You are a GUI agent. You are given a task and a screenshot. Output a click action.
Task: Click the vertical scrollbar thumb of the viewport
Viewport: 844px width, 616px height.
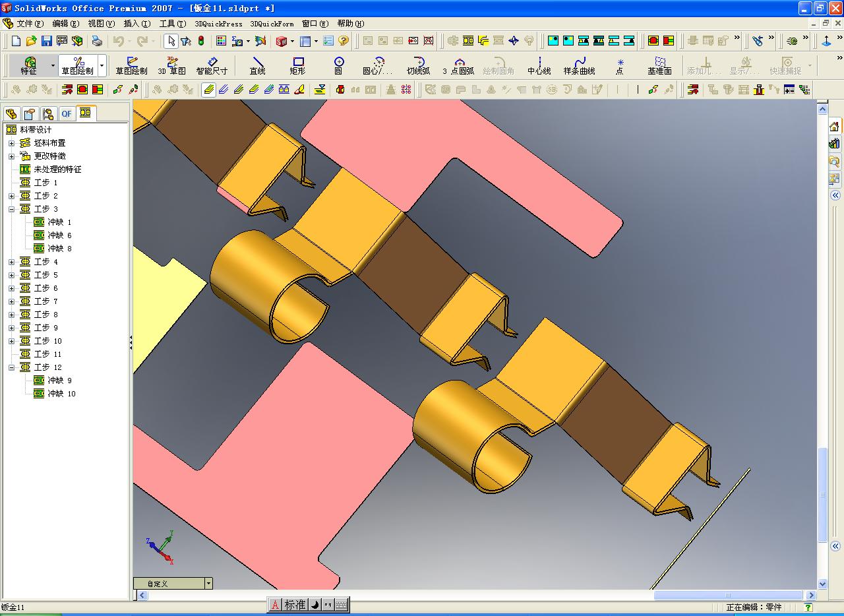click(x=822, y=495)
